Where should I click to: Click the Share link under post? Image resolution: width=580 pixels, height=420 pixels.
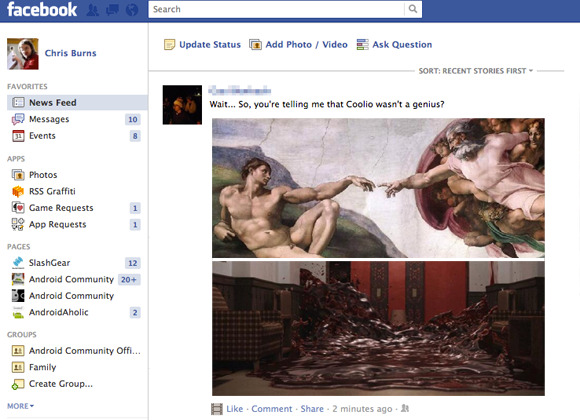pos(312,409)
